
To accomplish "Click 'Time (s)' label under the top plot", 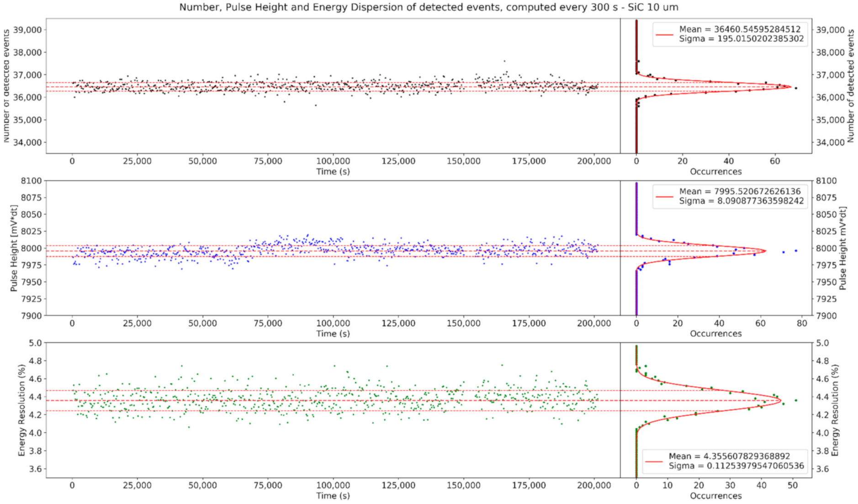I will (x=333, y=171).
